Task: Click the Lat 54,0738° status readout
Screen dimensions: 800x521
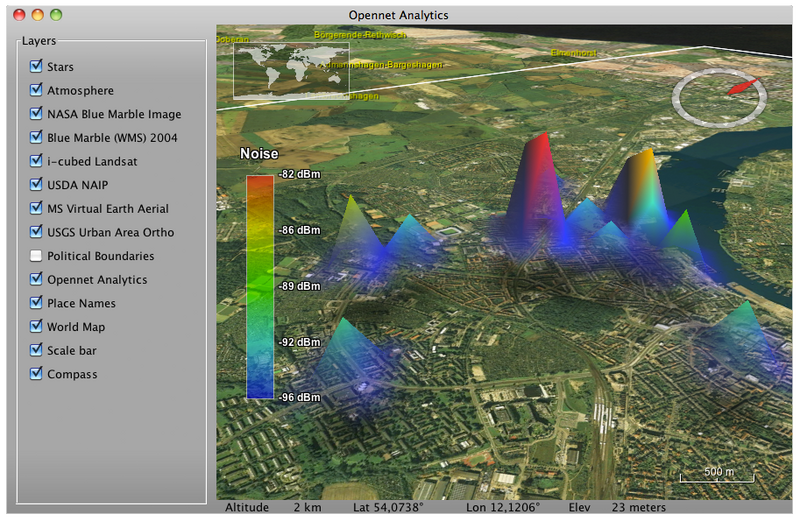Action: click(x=388, y=507)
